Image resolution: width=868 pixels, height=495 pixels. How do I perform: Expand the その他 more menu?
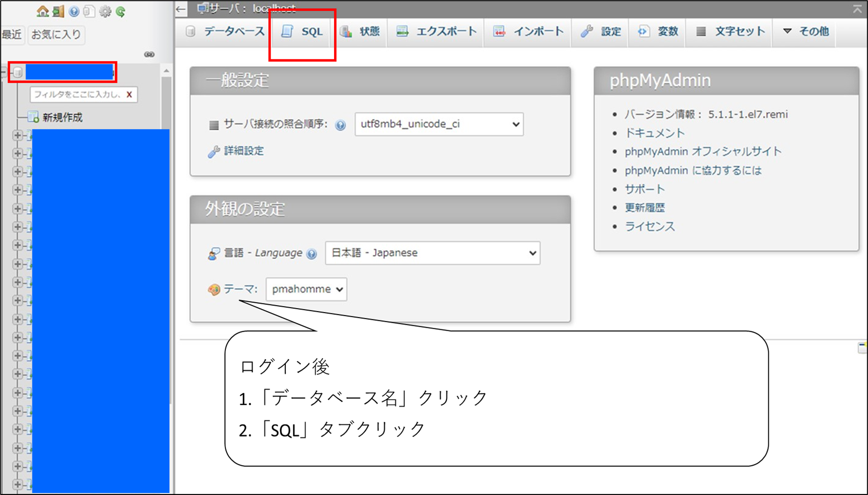[806, 31]
